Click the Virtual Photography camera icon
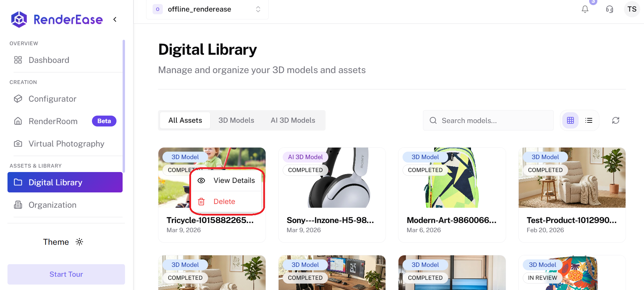Screen dimensions: 644x290 (18, 144)
